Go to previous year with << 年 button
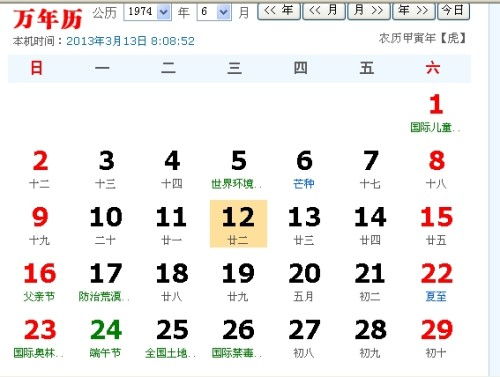 (x=279, y=11)
